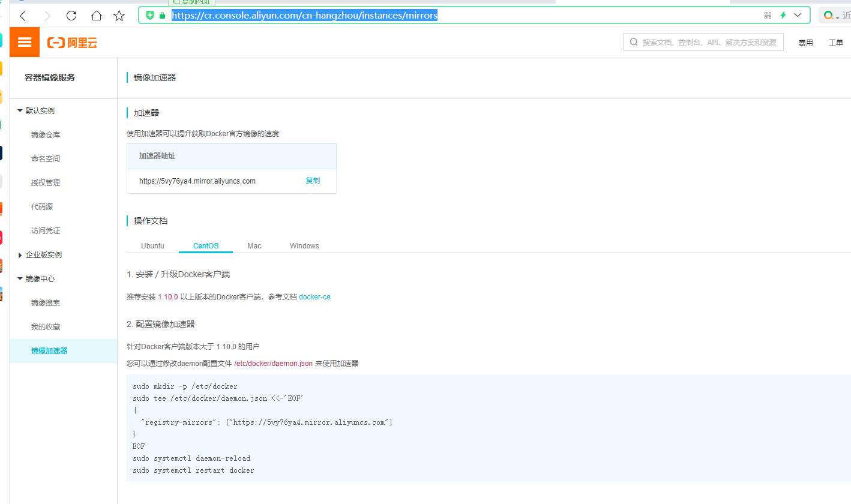This screenshot has height=504, width=851.
Task: Click the green shield security icon
Action: click(150, 15)
